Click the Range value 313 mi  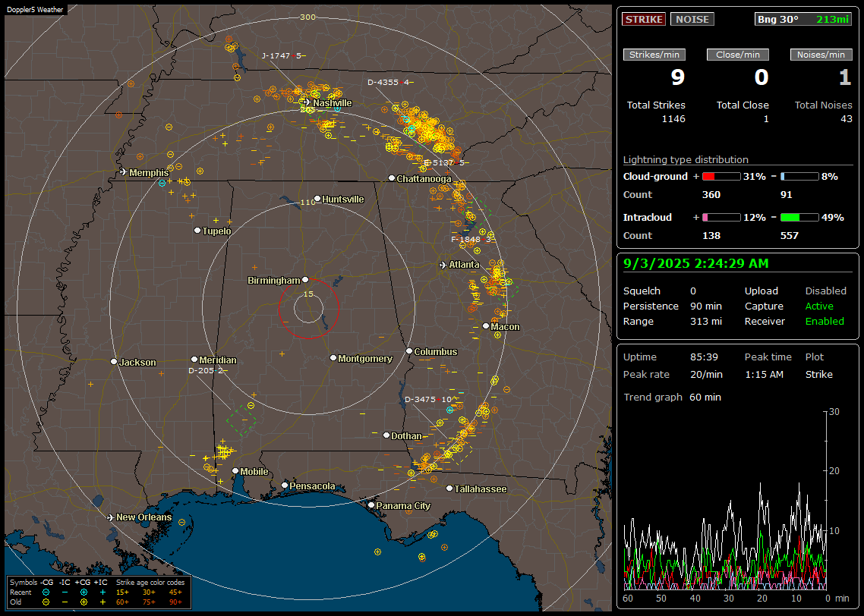[706, 322]
